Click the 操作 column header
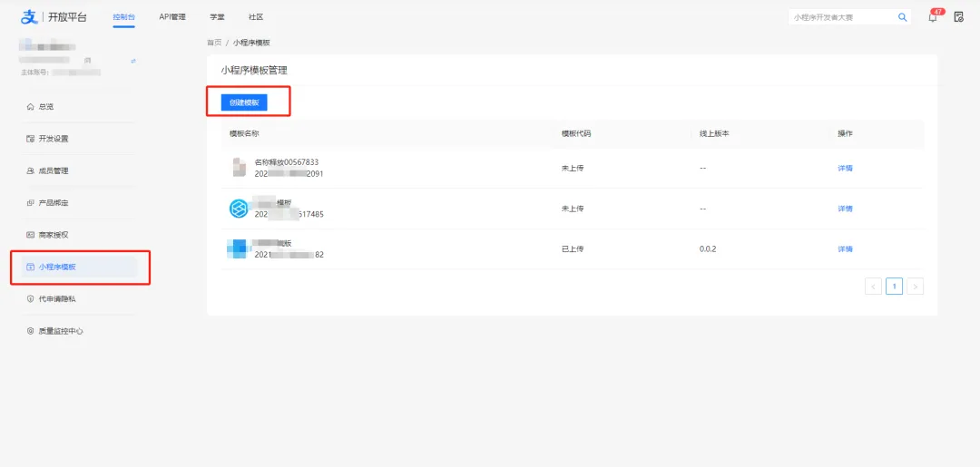Viewport: 980px width, 467px height. [x=845, y=133]
